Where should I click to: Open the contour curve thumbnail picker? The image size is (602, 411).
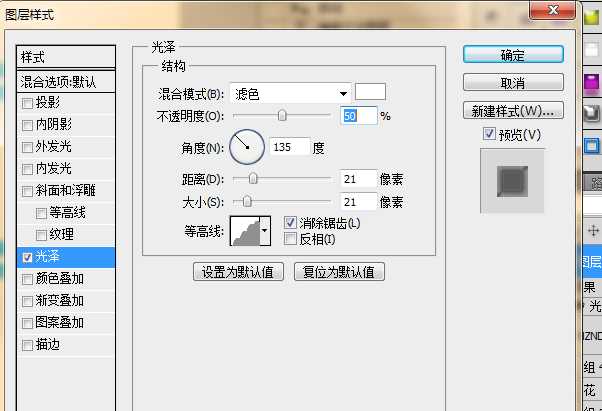point(245,231)
